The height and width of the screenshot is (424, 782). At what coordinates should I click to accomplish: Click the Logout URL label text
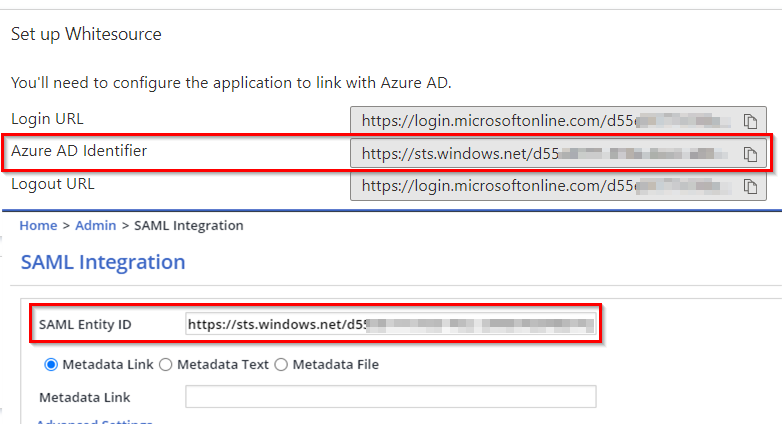pyautogui.click(x=53, y=184)
